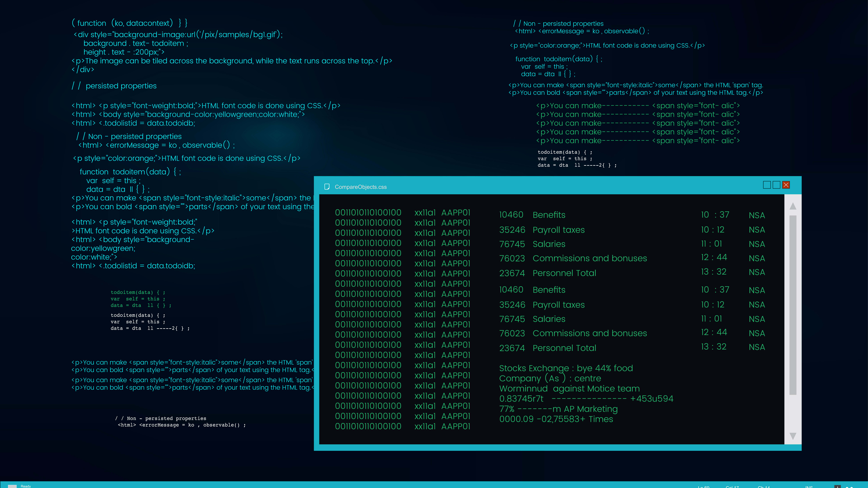This screenshot has width=868, height=488.
Task: Minimize the CompareObjects.css window
Action: coord(767,185)
